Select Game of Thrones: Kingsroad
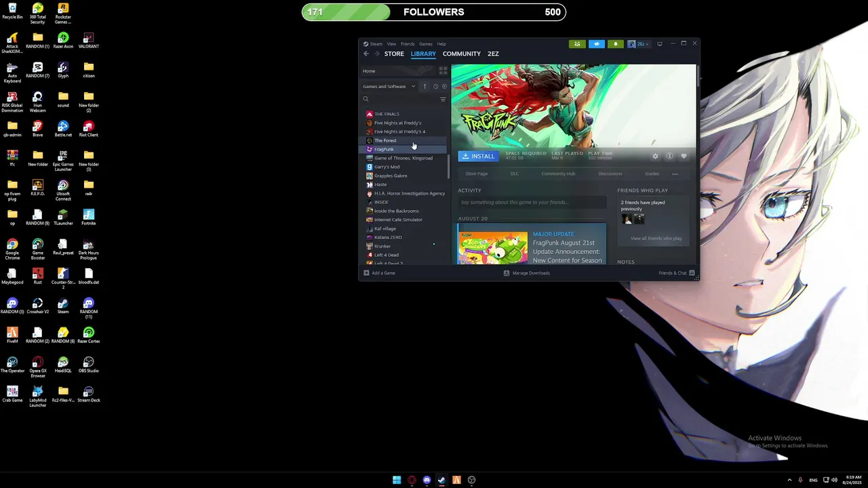868x488 pixels. (403, 158)
